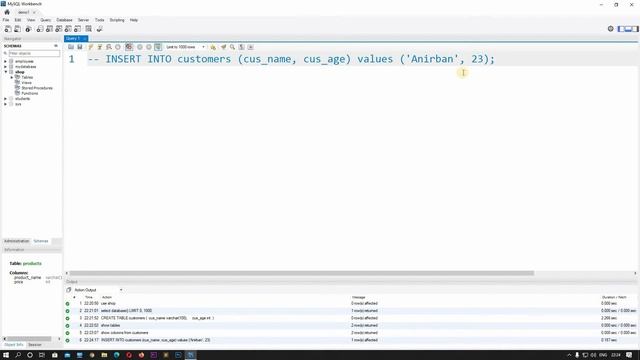The height and width of the screenshot is (360, 640).
Task: Create a new view via toolbar icon
Action: click(x=59, y=29)
